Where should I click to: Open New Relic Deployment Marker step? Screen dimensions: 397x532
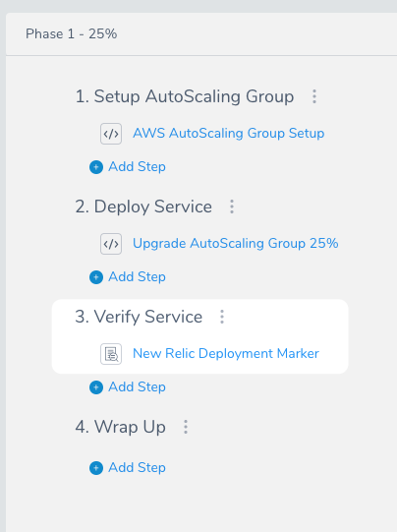click(226, 354)
